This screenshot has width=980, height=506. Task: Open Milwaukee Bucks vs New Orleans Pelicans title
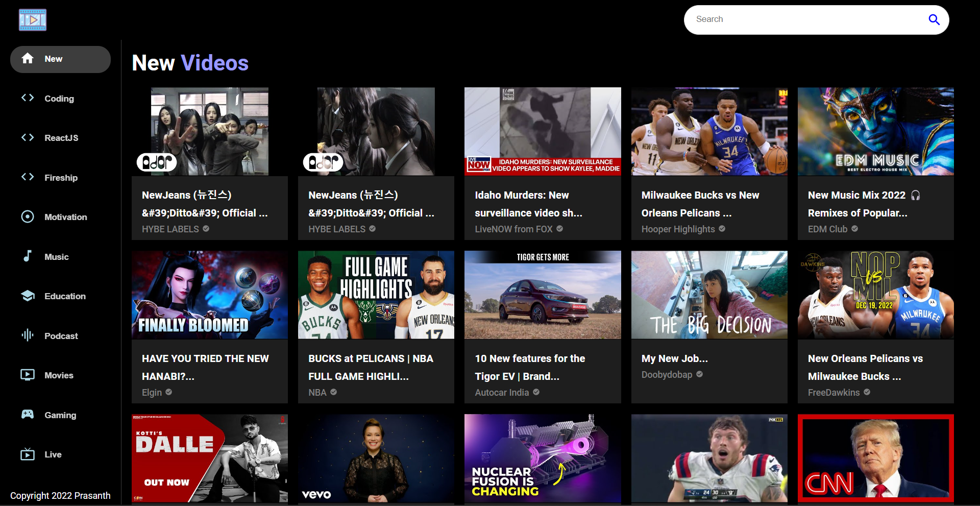pyautogui.click(x=700, y=204)
